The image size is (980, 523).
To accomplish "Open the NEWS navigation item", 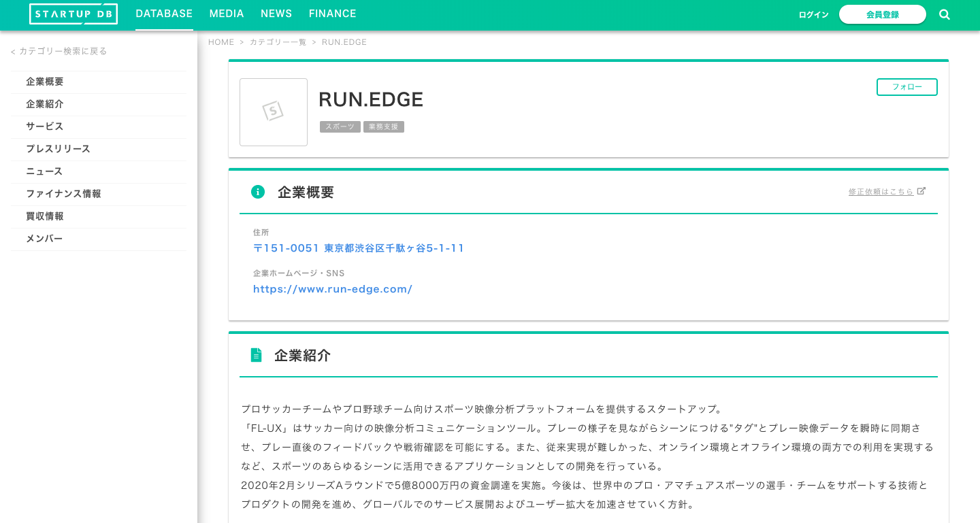I will [x=276, y=13].
